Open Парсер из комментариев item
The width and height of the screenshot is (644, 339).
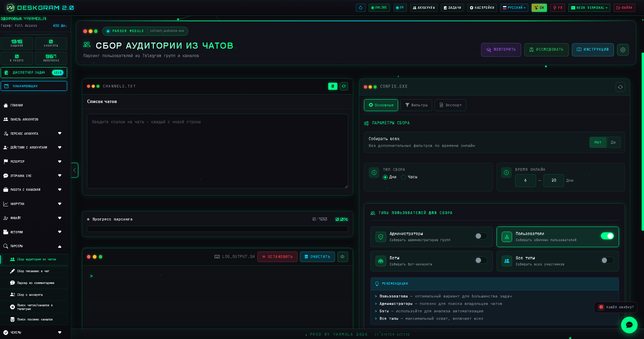pyautogui.click(x=34, y=283)
